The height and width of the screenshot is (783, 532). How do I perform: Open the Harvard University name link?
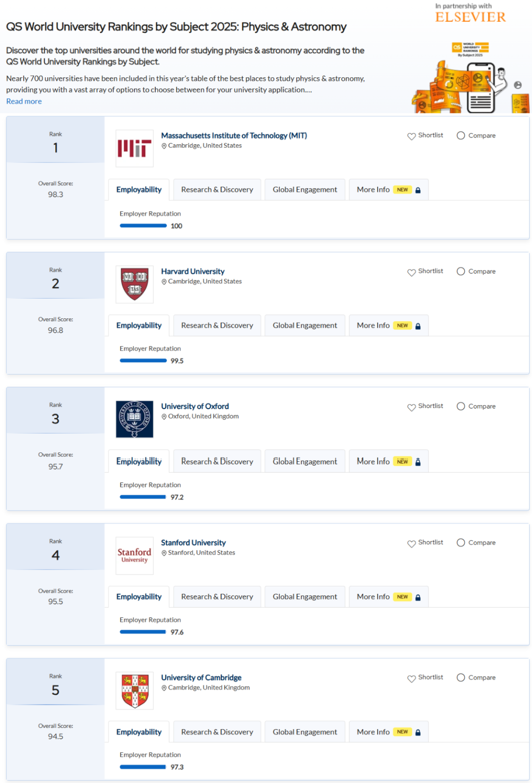[193, 272]
